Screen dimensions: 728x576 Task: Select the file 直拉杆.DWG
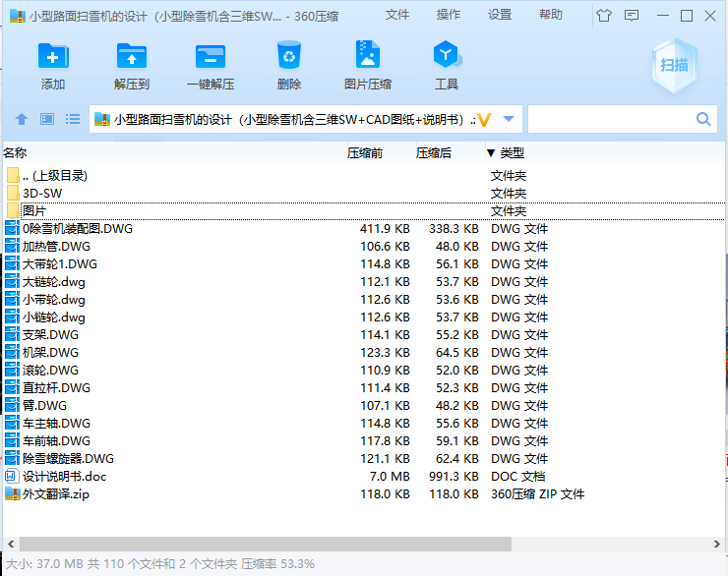57,387
